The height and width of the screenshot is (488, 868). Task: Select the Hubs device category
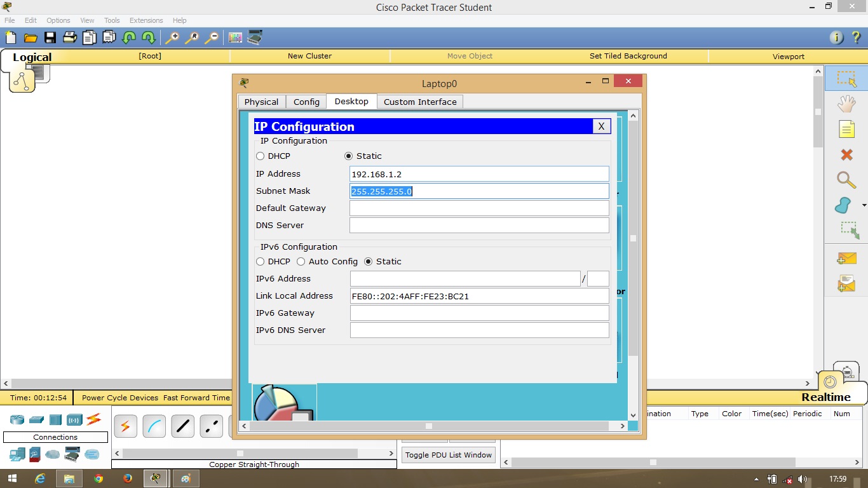coord(55,419)
